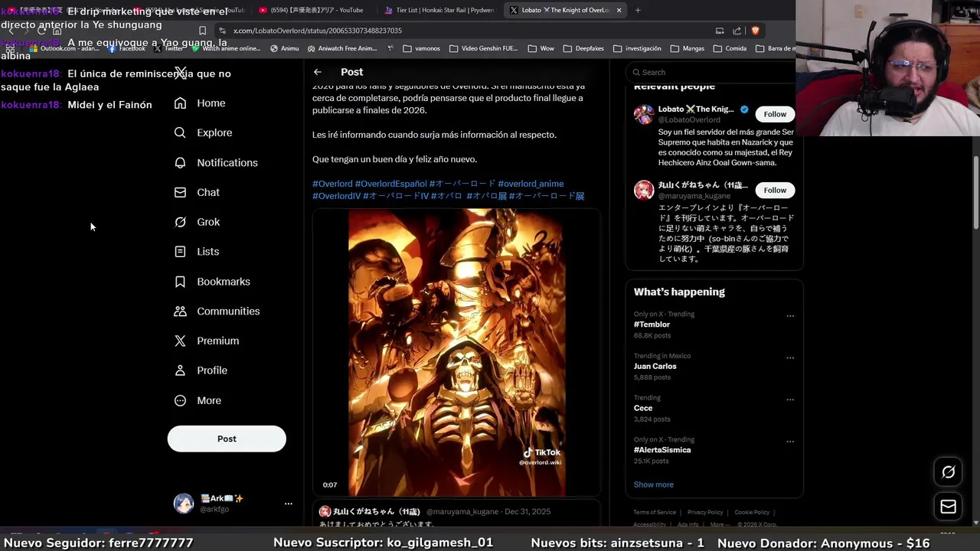Open the Juan Carlos trending topic

click(x=655, y=366)
